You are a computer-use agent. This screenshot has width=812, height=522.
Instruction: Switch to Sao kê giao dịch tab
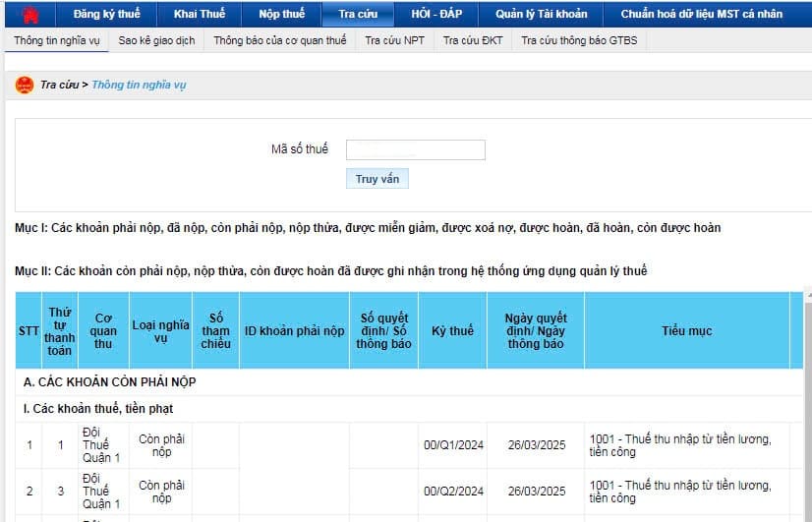click(156, 40)
